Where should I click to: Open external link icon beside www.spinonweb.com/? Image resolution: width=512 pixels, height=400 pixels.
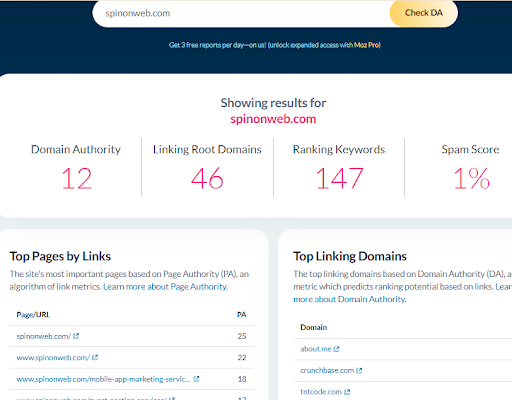click(x=95, y=358)
